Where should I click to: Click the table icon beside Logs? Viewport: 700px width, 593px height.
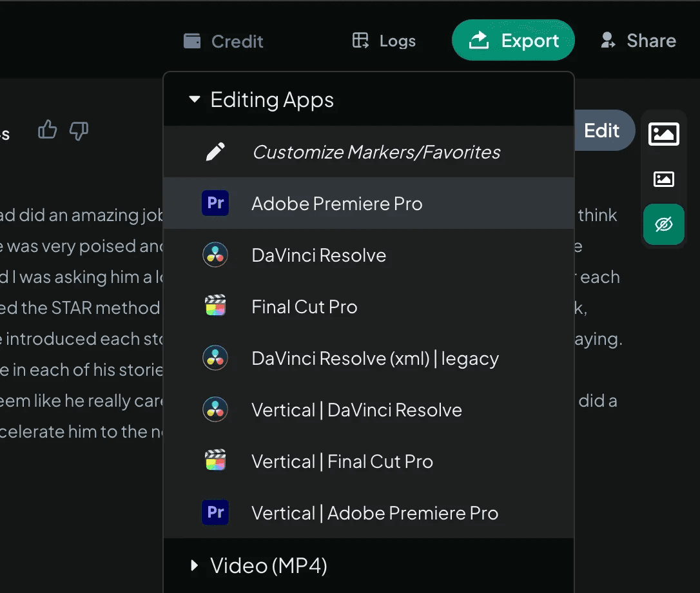pyautogui.click(x=360, y=41)
